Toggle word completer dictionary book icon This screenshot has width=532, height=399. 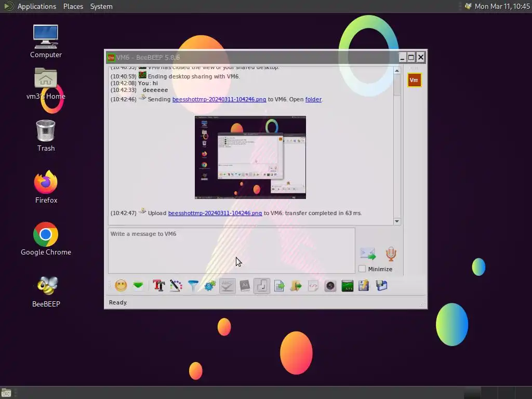pos(245,286)
